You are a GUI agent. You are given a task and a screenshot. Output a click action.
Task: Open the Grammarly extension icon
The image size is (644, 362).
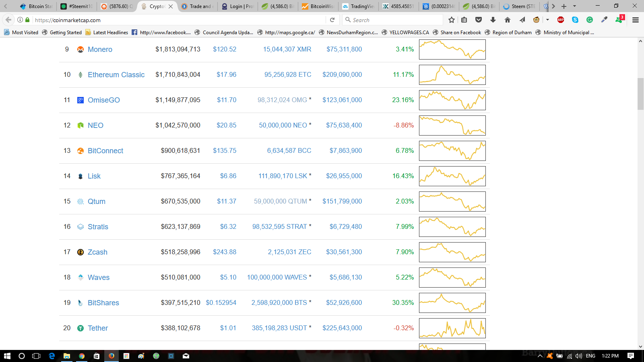(x=590, y=20)
